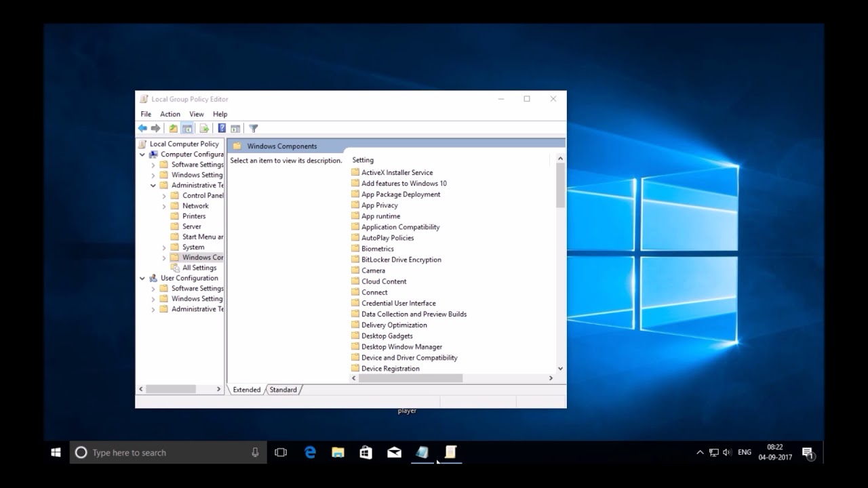Click the Forward arrow in the toolbar
Screen dimensions: 868x488
[155, 128]
